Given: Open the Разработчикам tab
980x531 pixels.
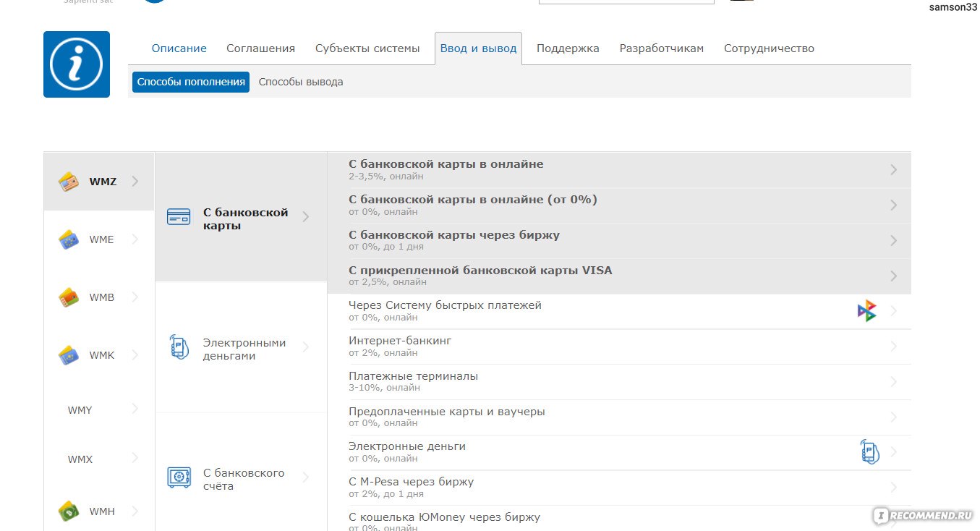Looking at the screenshot, I should pos(661,48).
